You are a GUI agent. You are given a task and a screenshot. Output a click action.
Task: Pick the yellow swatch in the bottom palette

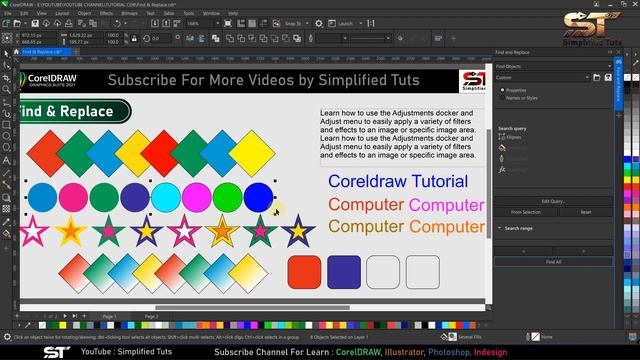(62, 325)
